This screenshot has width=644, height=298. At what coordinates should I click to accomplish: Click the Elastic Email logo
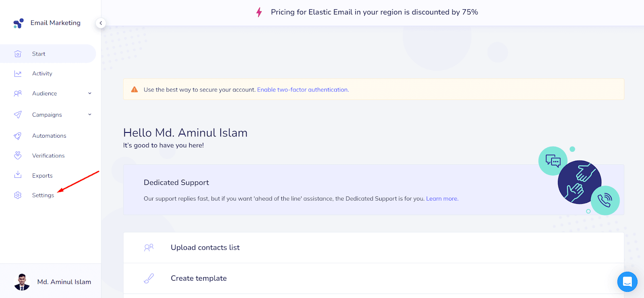pyautogui.click(x=19, y=23)
